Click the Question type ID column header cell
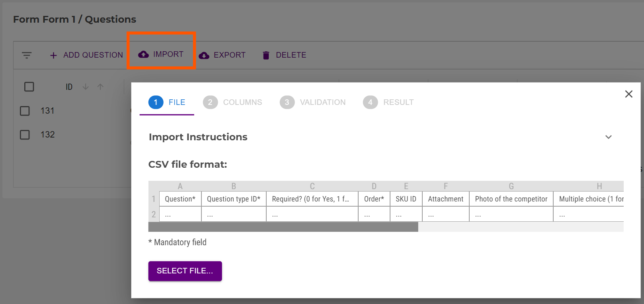644x304 pixels. click(234, 199)
